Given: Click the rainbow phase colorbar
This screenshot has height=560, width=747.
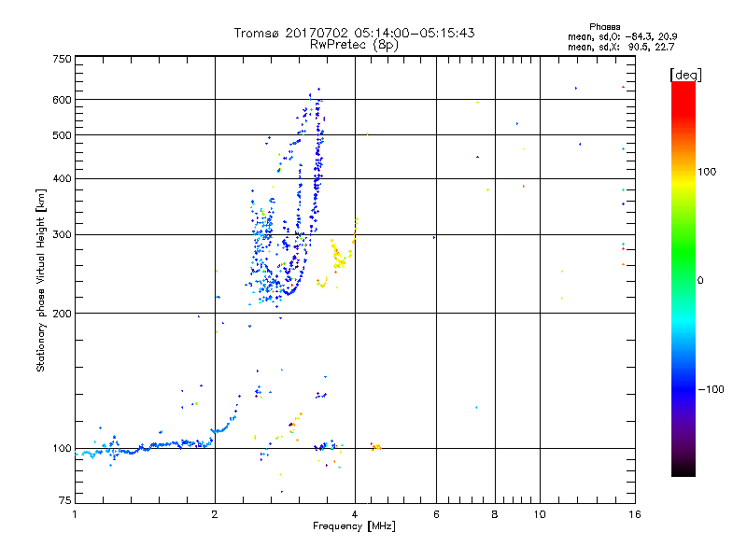Looking at the screenshot, I should [684, 278].
